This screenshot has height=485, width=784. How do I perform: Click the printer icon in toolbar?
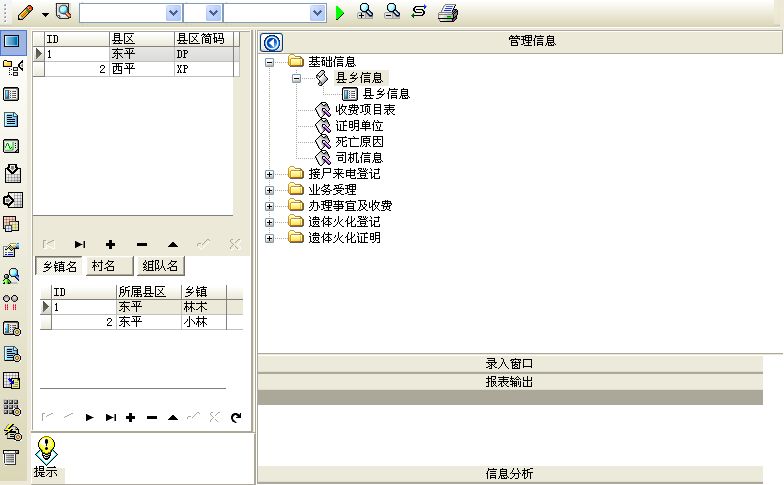pyautogui.click(x=448, y=12)
